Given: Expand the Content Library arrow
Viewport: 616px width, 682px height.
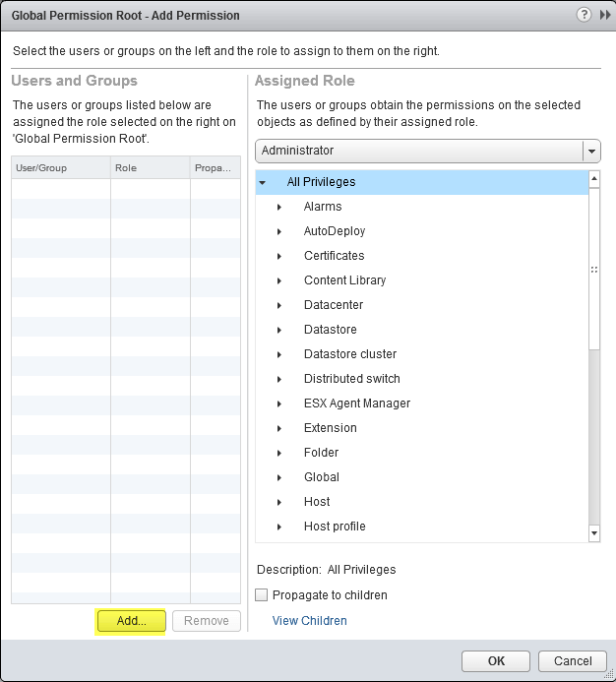Looking at the screenshot, I should click(x=279, y=280).
